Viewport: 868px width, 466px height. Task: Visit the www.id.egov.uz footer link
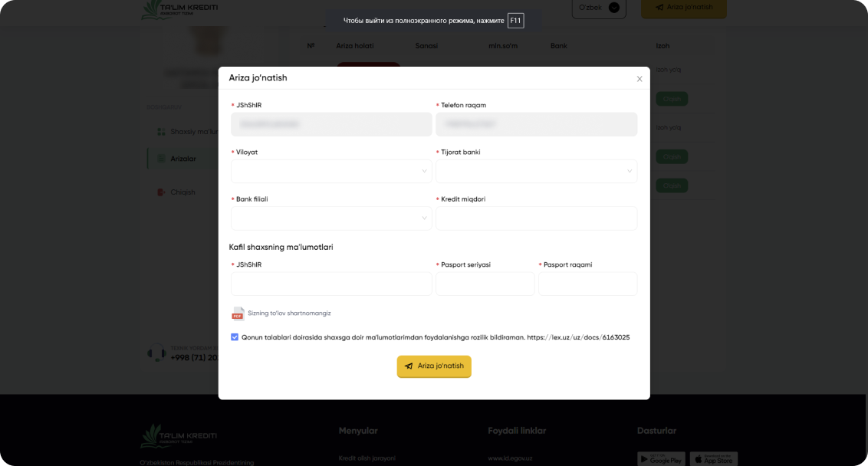click(x=510, y=458)
